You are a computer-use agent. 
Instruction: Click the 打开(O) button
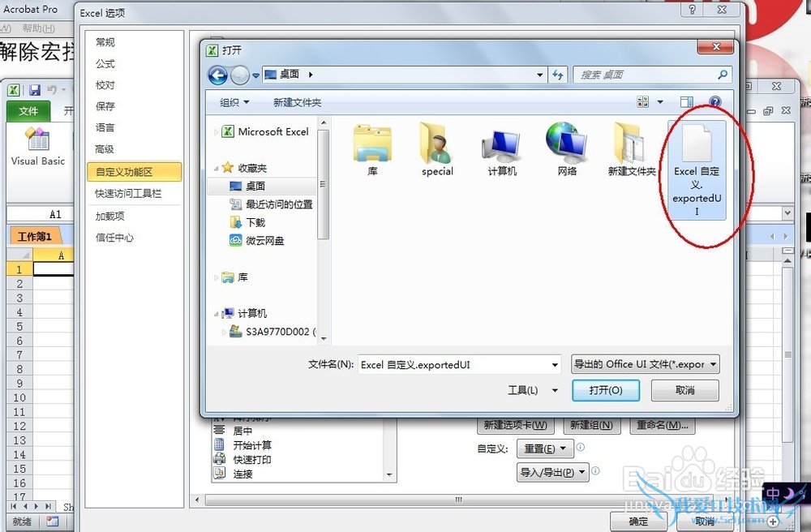606,390
